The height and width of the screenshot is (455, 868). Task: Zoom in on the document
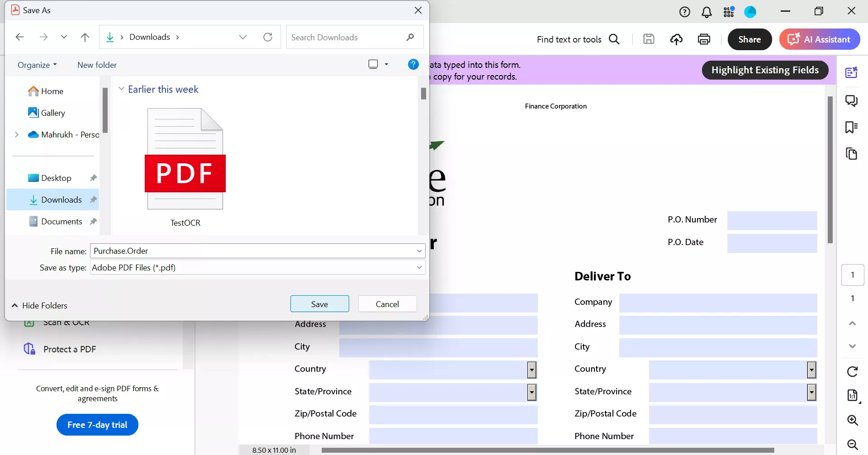(852, 421)
